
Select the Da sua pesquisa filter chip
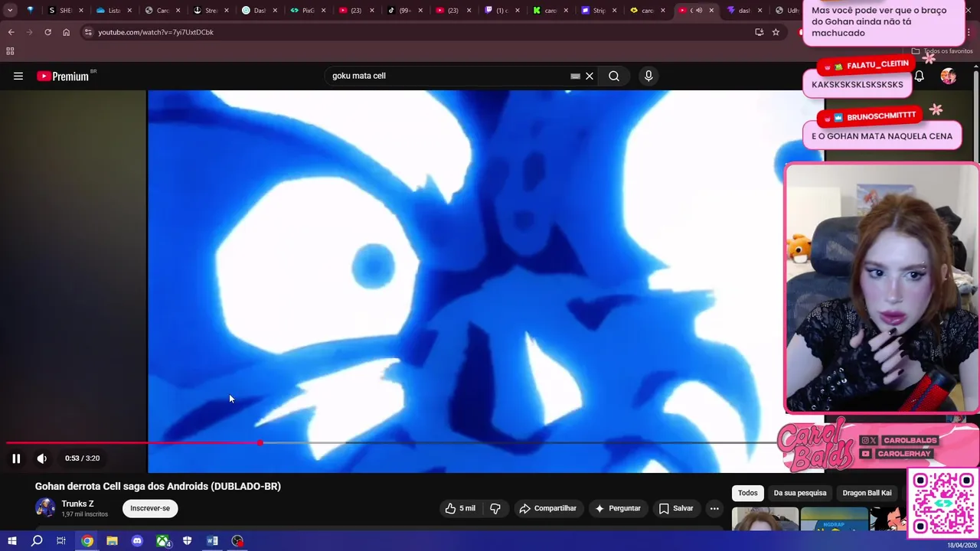coord(800,493)
